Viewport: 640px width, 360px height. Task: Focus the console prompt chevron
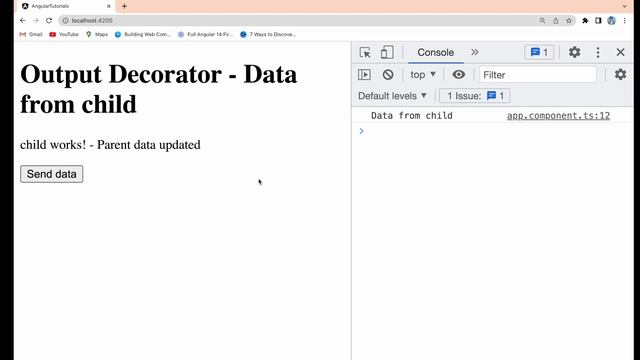pyautogui.click(x=361, y=131)
